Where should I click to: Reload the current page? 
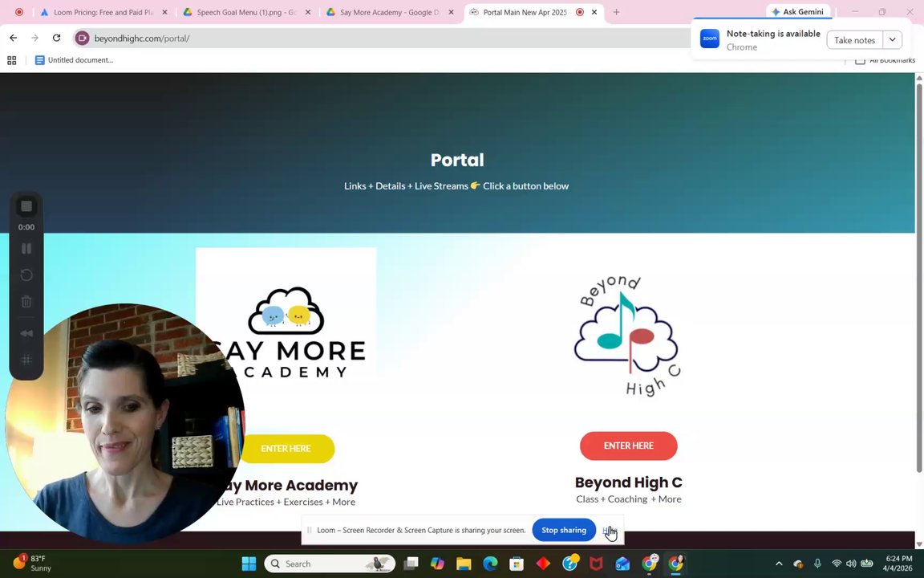57,38
